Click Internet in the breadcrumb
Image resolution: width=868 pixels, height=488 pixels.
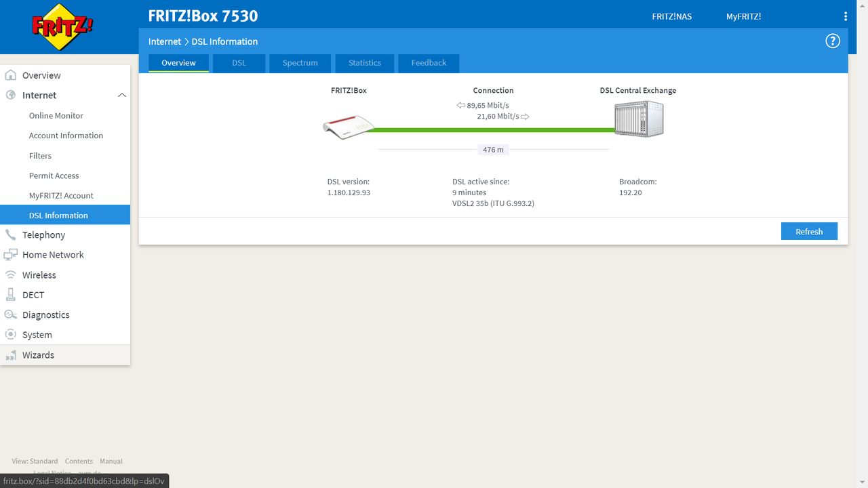point(165,41)
